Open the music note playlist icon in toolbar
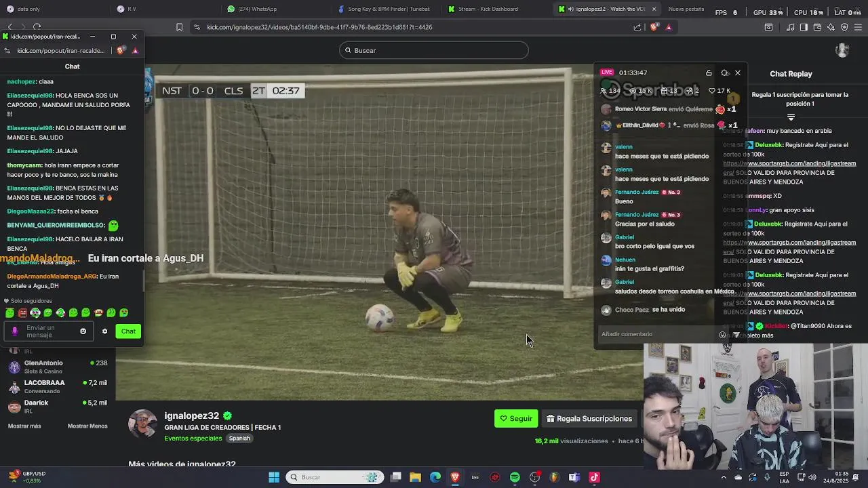868x488 pixels. click(791, 27)
